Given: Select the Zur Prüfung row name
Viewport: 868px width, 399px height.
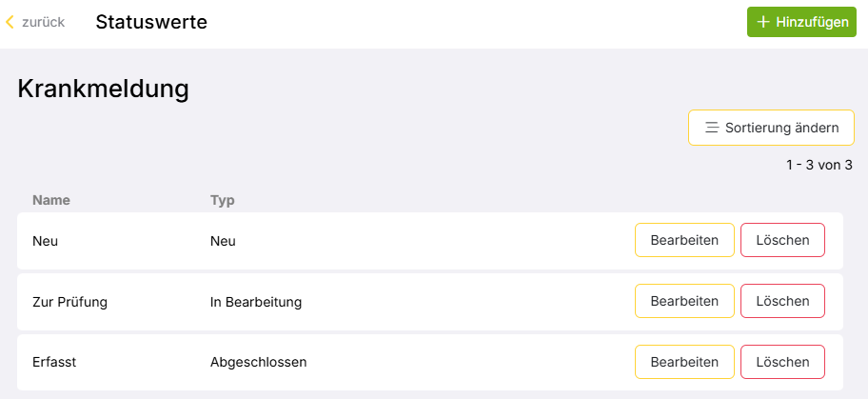Looking at the screenshot, I should click(69, 302).
